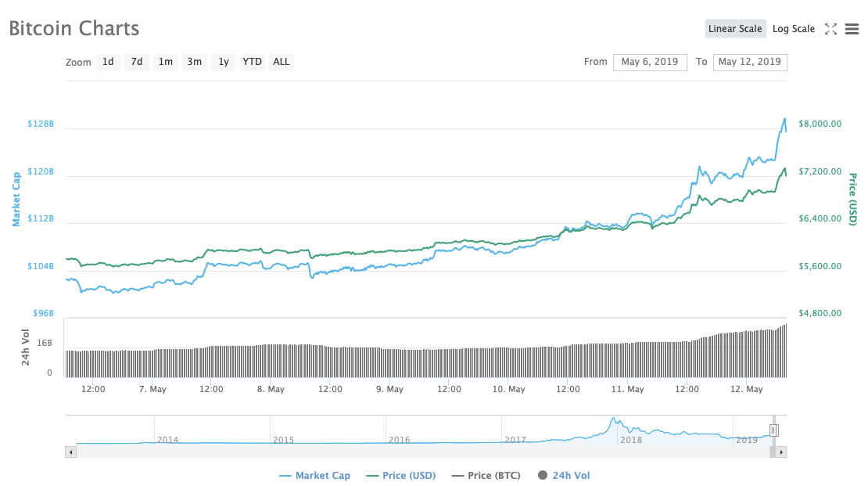Image resolution: width=868 pixels, height=486 pixels.
Task: Click the navigator right scroll arrow
Action: [781, 452]
